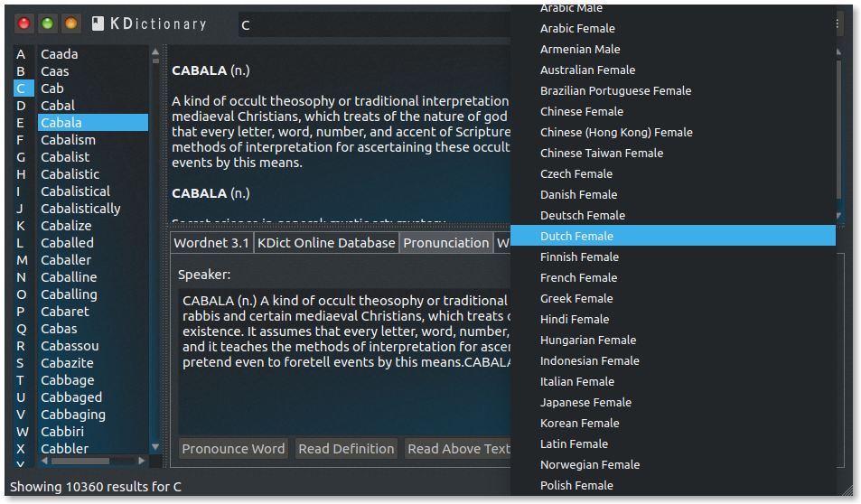The height and width of the screenshot is (504, 861).
Task: Jump to letter M in alphabet index
Action: click(21, 260)
